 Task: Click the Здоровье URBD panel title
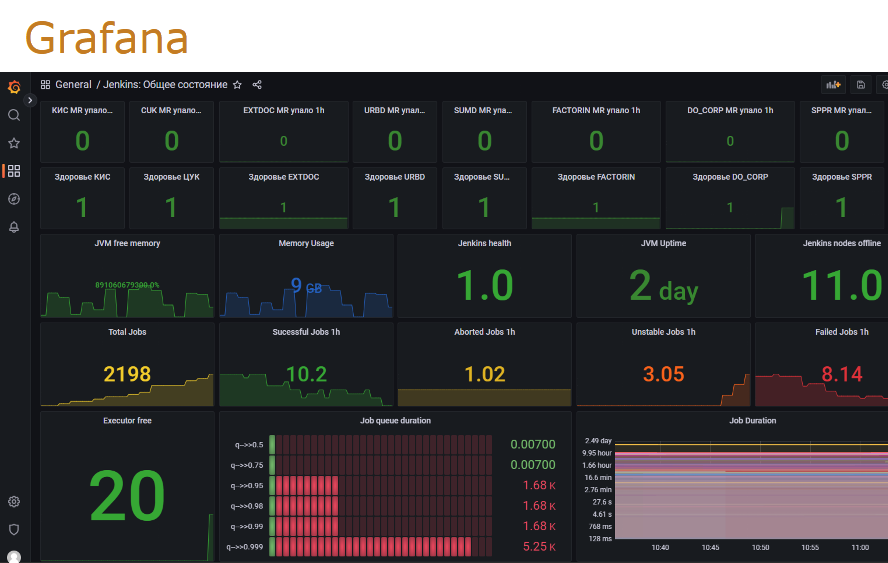(x=395, y=177)
